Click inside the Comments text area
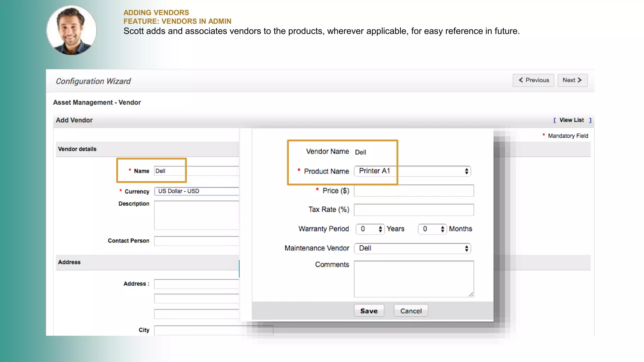 pos(414,279)
